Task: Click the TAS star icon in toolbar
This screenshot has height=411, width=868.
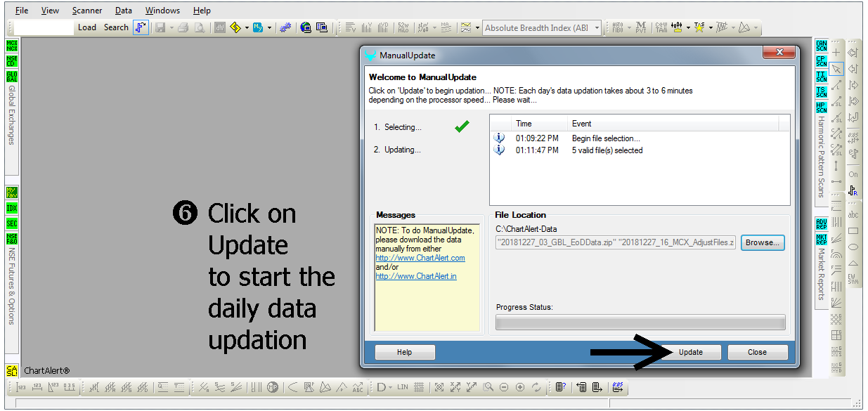Action: pos(699,27)
